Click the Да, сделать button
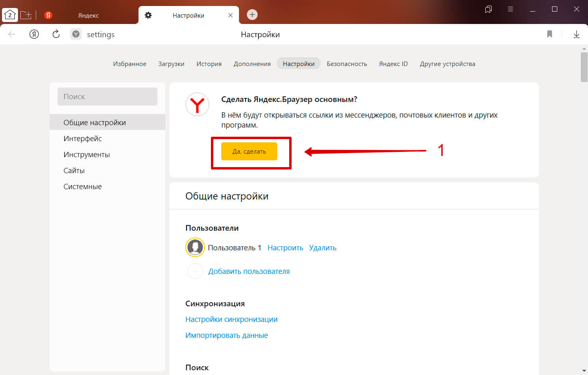The height and width of the screenshot is (375, 588). click(x=249, y=151)
